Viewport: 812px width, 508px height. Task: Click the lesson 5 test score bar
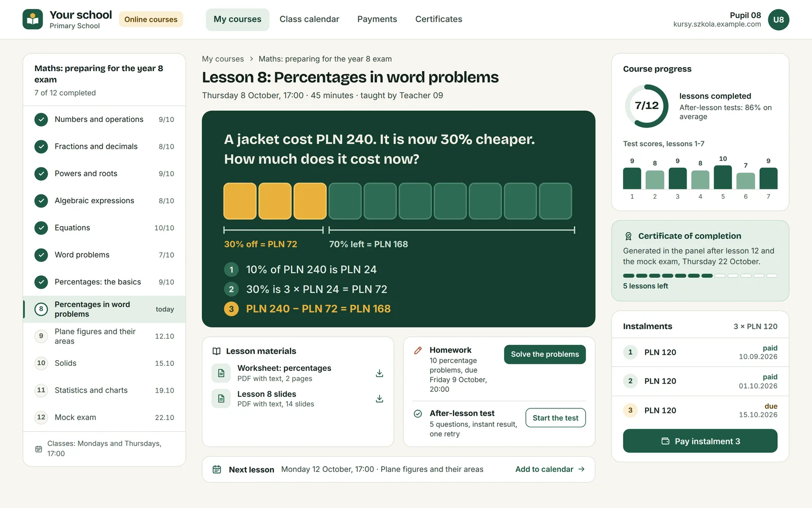click(723, 177)
